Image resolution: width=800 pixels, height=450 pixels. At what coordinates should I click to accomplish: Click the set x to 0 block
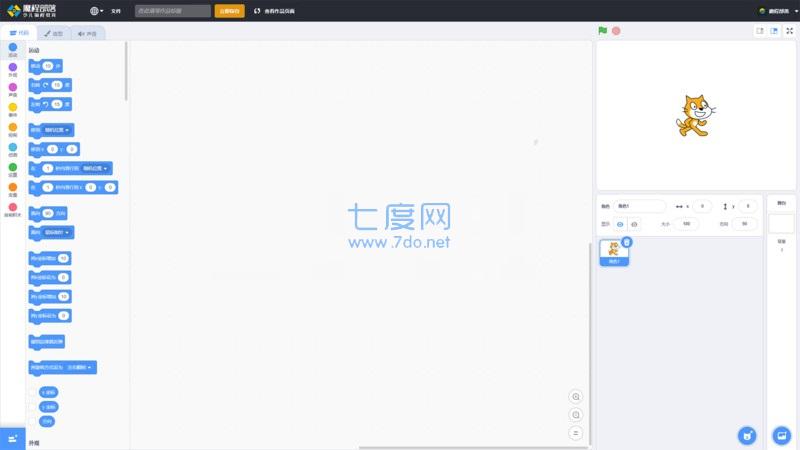50,278
